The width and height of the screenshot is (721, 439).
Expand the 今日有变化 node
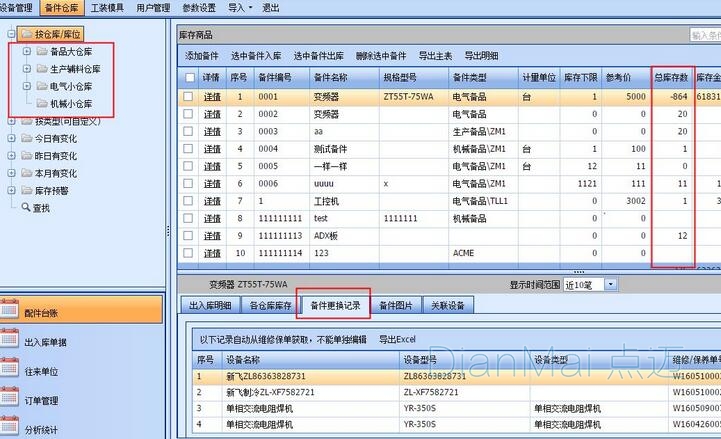(x=11, y=138)
